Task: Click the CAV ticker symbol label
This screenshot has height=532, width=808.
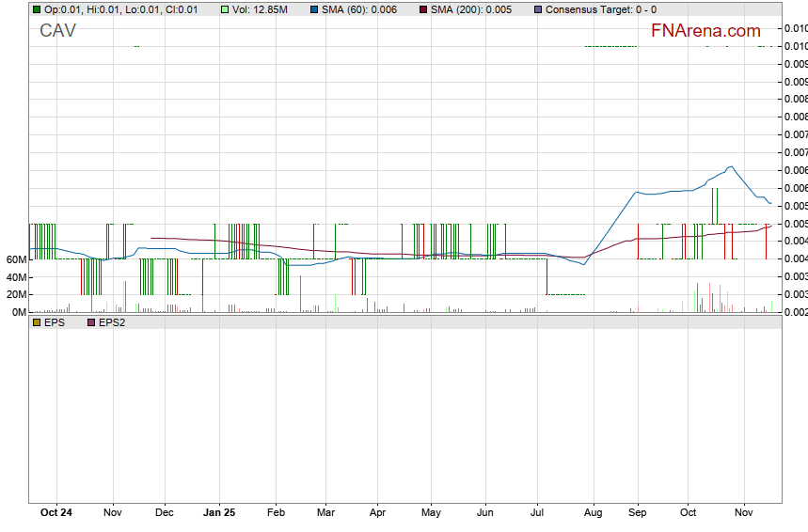Action: tap(57, 31)
